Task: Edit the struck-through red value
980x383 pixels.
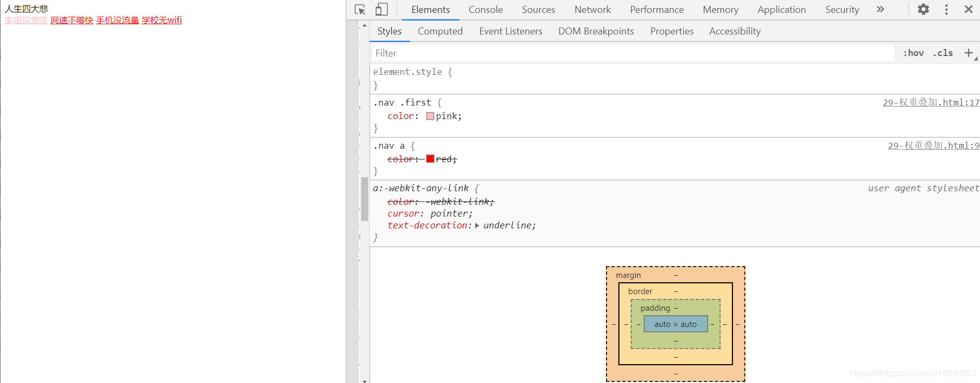Action: 445,159
